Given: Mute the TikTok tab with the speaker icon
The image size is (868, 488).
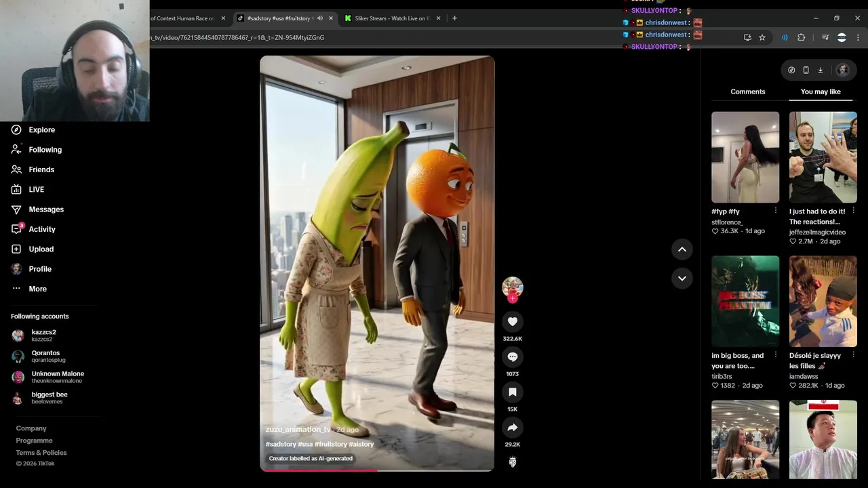Looking at the screenshot, I should tap(320, 18).
